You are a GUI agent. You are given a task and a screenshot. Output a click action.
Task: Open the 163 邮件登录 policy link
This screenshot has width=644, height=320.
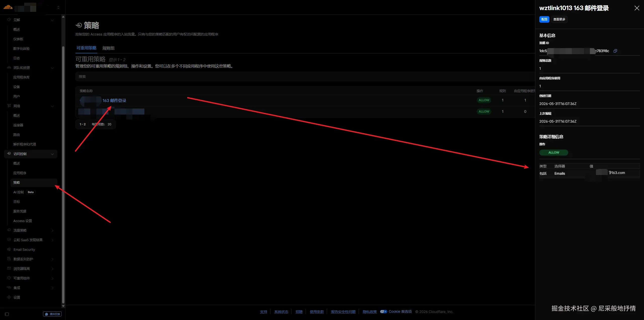pyautogui.click(x=114, y=100)
